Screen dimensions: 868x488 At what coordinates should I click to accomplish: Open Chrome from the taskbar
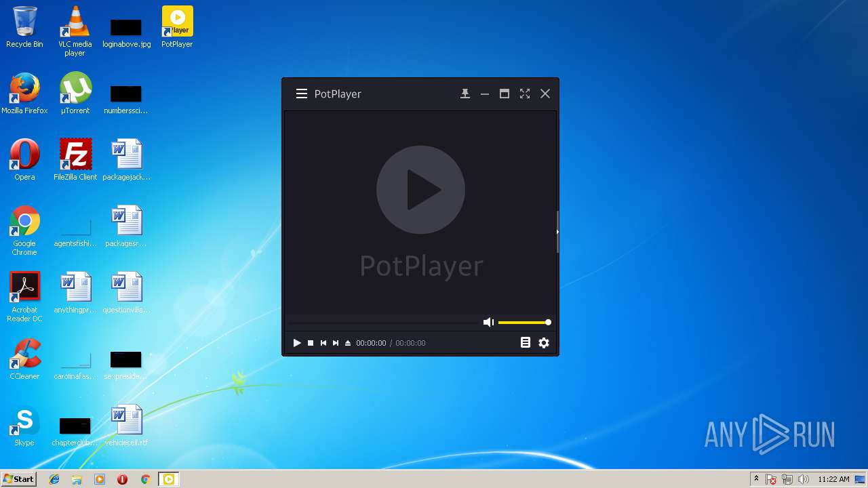click(x=145, y=479)
